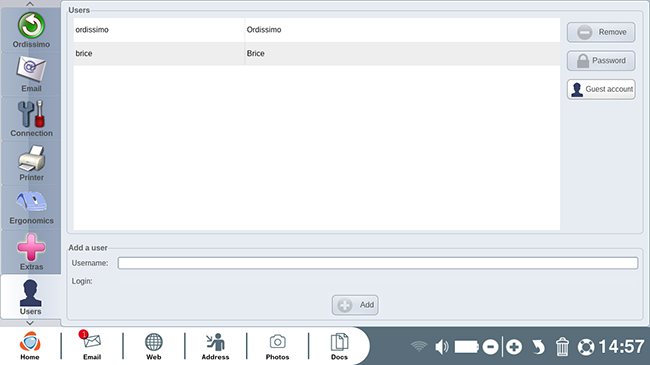Click the battery status icon

(x=467, y=347)
